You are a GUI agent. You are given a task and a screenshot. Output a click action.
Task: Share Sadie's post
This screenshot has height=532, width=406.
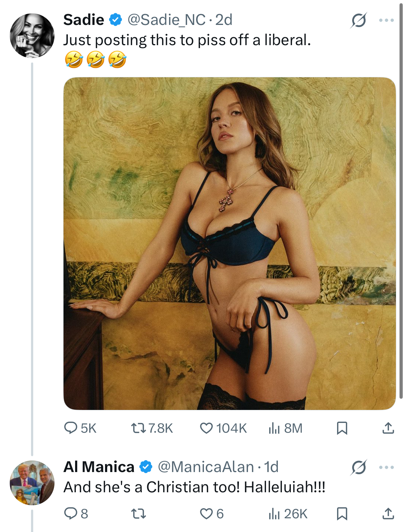click(388, 428)
